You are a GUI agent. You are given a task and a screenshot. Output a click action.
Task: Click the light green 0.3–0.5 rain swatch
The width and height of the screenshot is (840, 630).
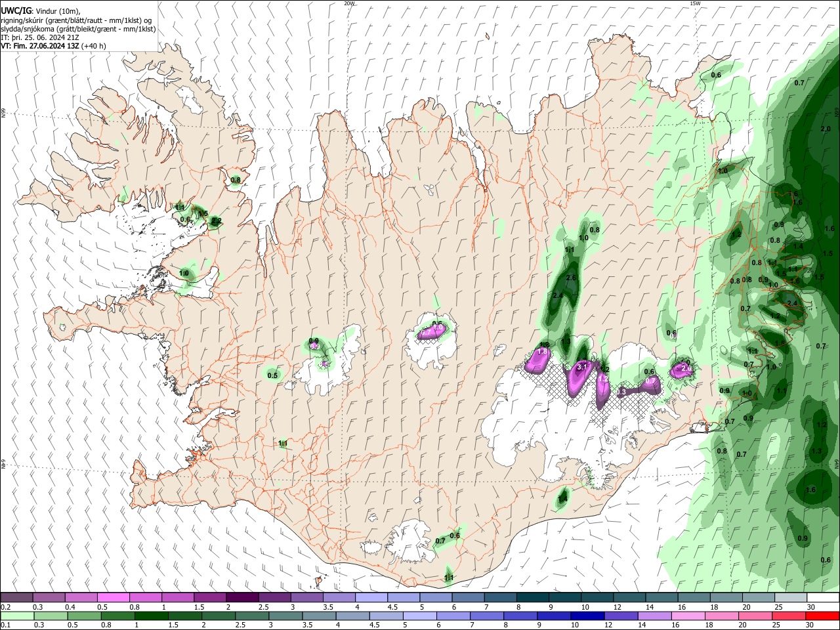point(50,616)
